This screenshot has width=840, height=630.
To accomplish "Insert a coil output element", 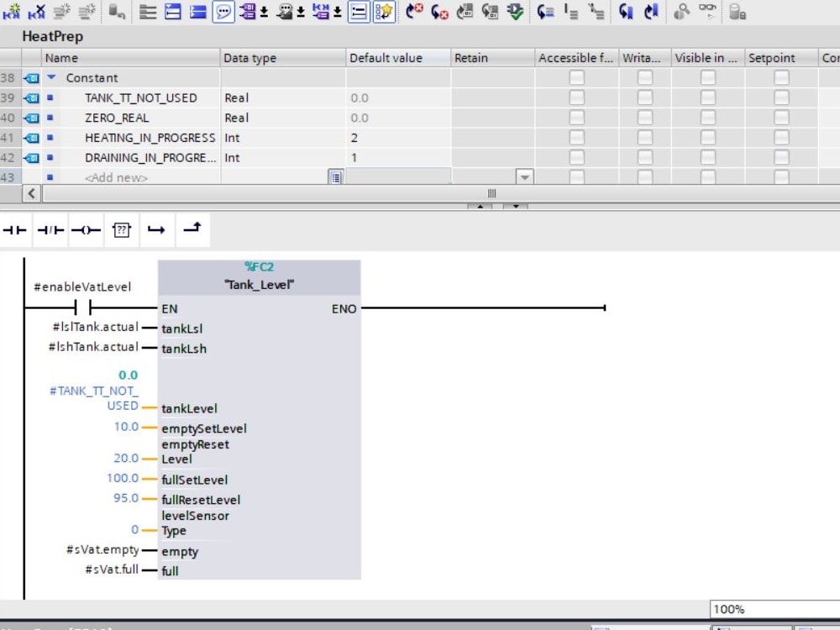I will pyautogui.click(x=84, y=228).
